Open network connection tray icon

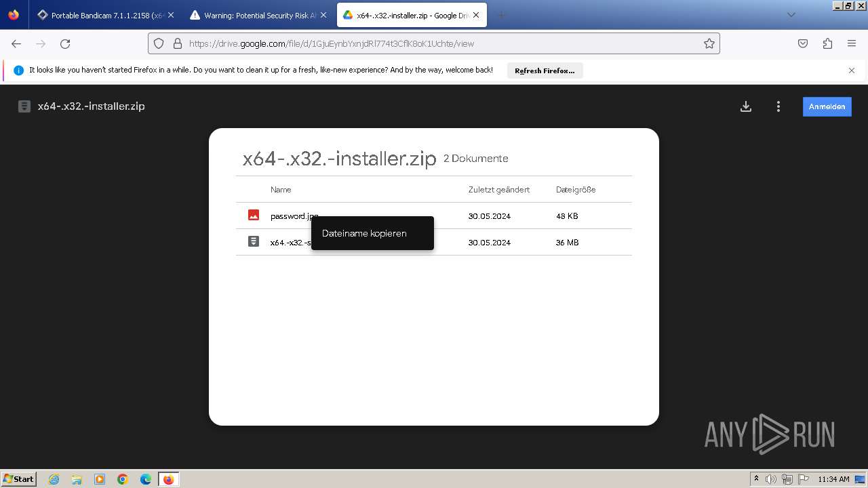click(787, 479)
